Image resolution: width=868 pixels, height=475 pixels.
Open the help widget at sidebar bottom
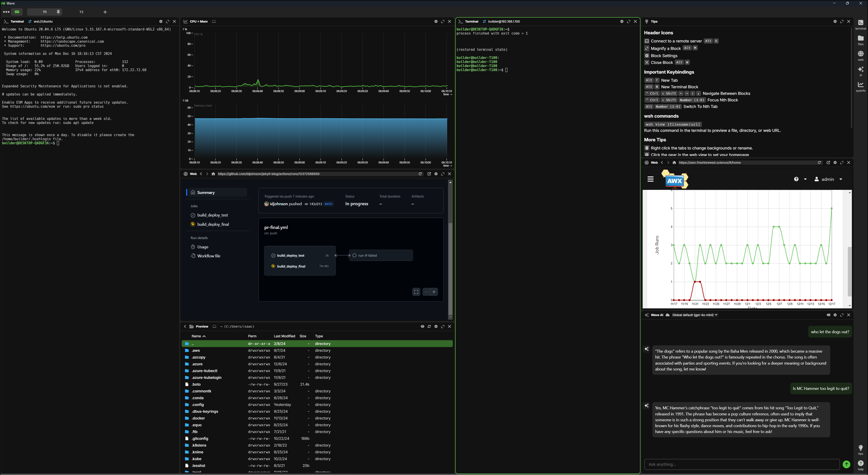point(860,465)
